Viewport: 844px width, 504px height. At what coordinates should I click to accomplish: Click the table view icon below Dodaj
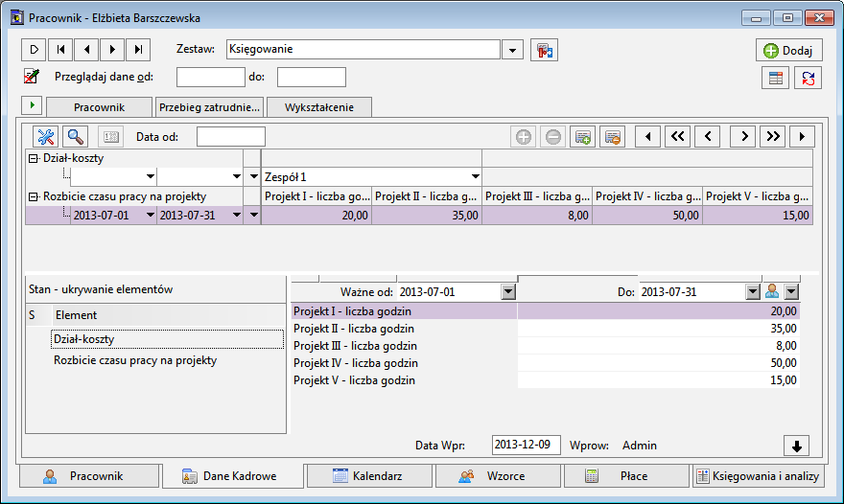[x=776, y=79]
